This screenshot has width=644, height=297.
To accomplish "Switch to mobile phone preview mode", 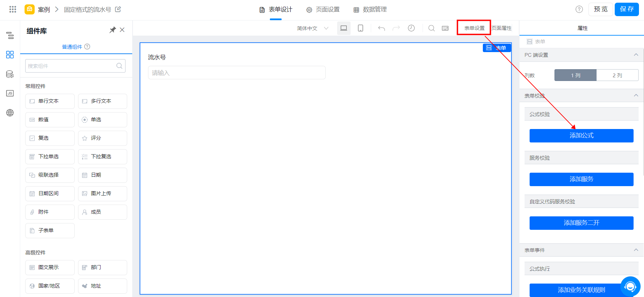I will coord(360,28).
